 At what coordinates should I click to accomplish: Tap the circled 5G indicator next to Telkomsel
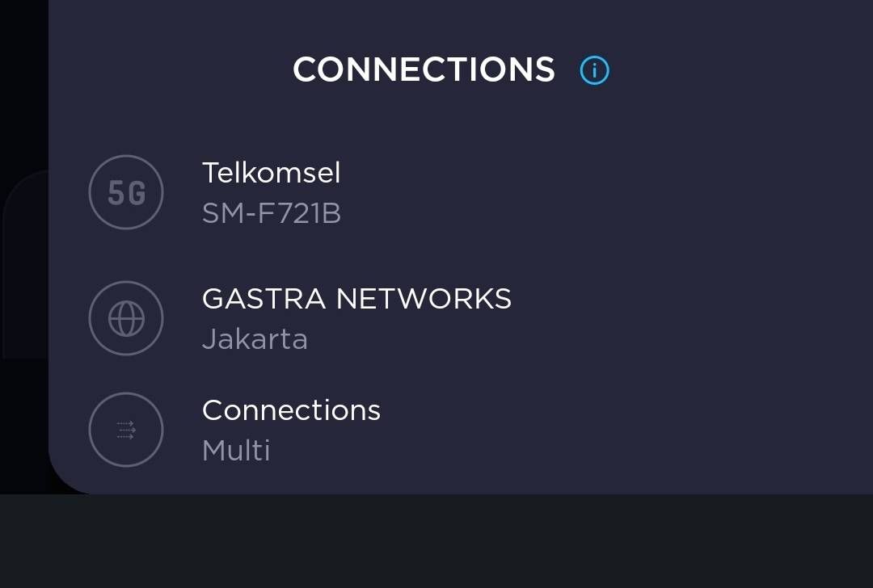125,192
